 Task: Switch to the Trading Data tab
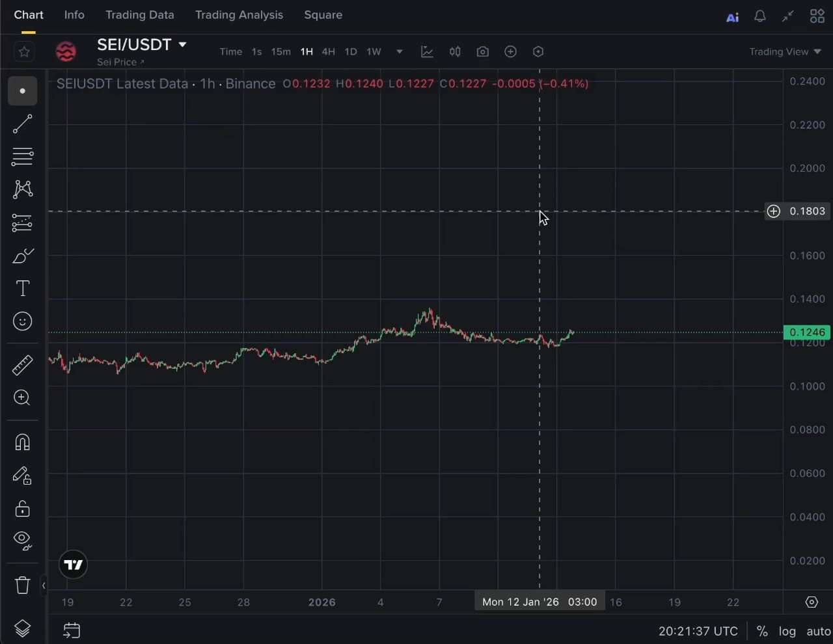140,15
